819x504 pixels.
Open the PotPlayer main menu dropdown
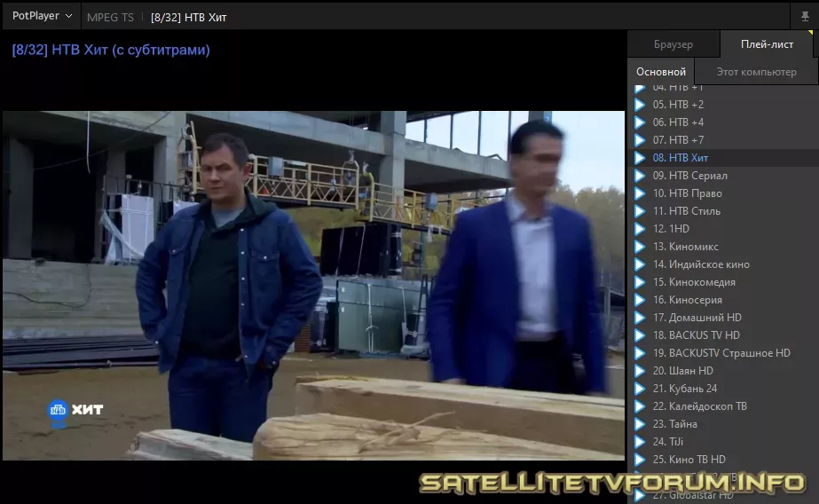point(42,16)
